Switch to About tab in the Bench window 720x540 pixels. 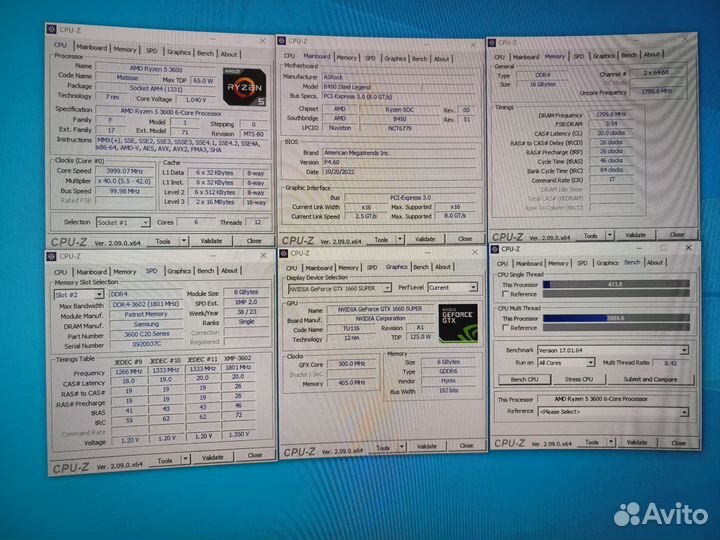click(655, 263)
